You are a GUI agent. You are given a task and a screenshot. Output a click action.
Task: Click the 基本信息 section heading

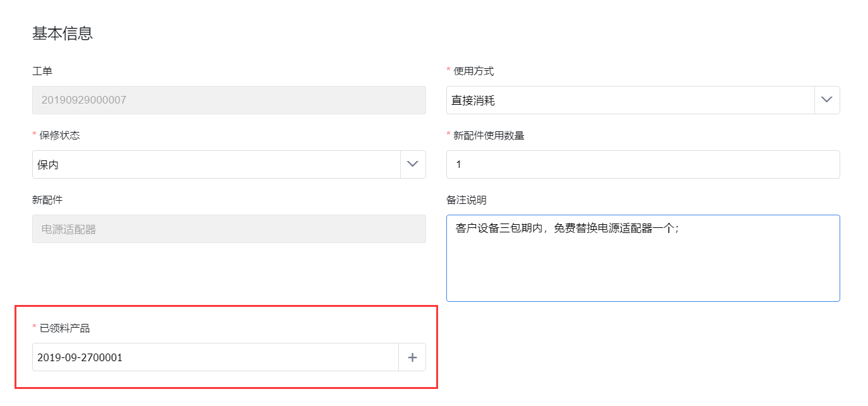coord(62,33)
